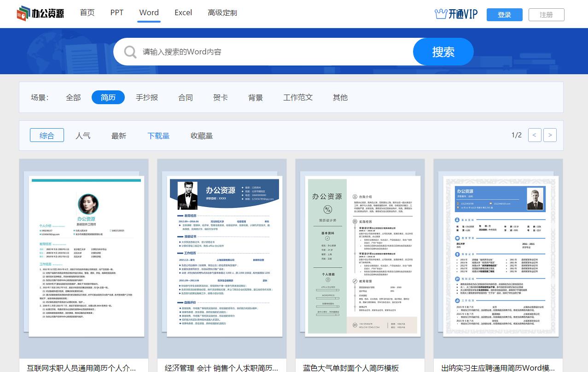This screenshot has width=588, height=372.
Task: Select the 综合 sort tab
Action: (47, 135)
